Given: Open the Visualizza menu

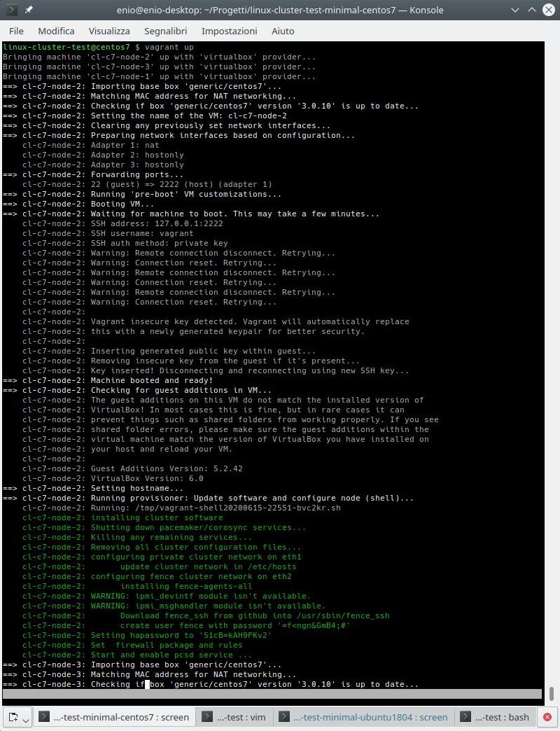Looking at the screenshot, I should pos(109,31).
